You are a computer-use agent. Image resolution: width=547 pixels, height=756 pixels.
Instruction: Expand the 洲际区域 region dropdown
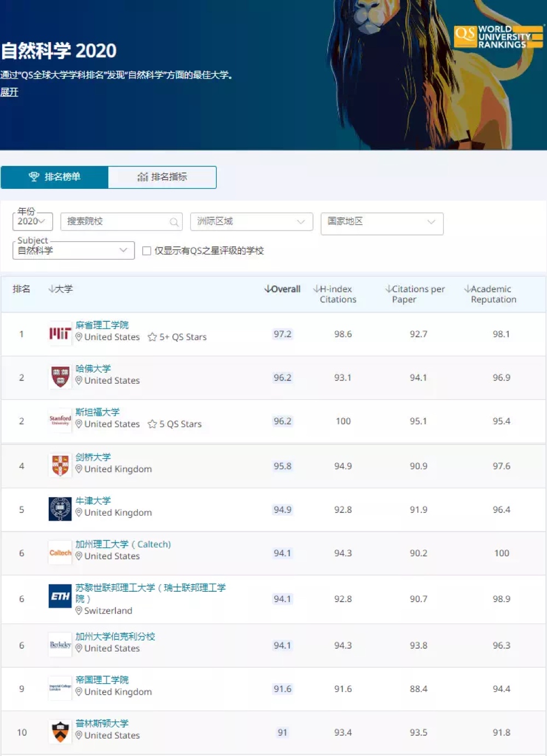[x=251, y=221]
